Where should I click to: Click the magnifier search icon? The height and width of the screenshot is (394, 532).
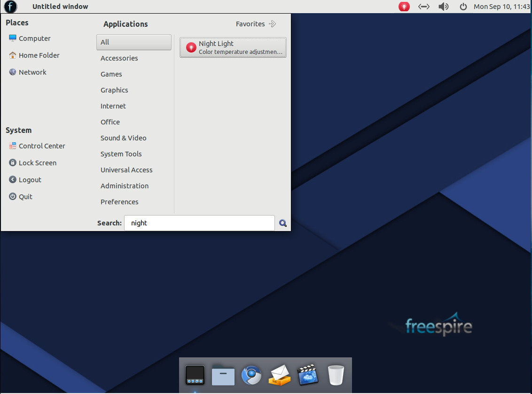coord(282,223)
